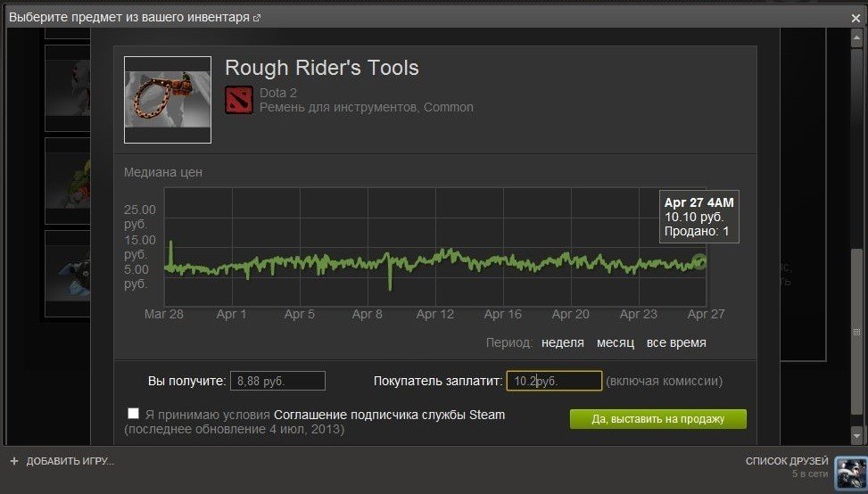Viewport: 868px width, 494px height.
Task: Click the ДОБАВИТЬ ИГРУ... label
Action: point(70,461)
